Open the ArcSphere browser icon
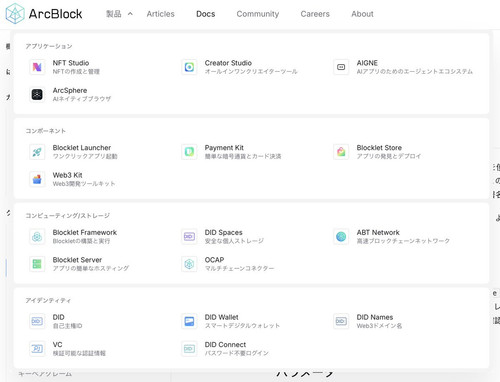Image resolution: width=500 pixels, height=382 pixels. coord(37,95)
